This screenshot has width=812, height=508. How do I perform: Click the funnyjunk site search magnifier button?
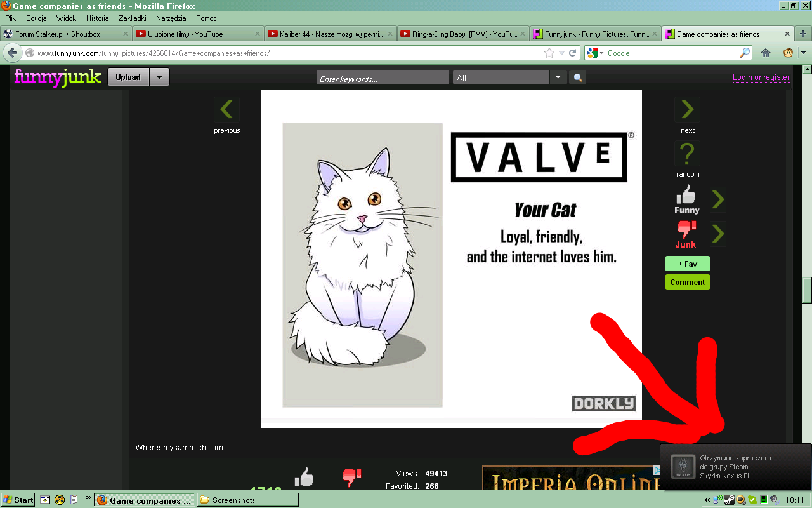click(x=577, y=77)
